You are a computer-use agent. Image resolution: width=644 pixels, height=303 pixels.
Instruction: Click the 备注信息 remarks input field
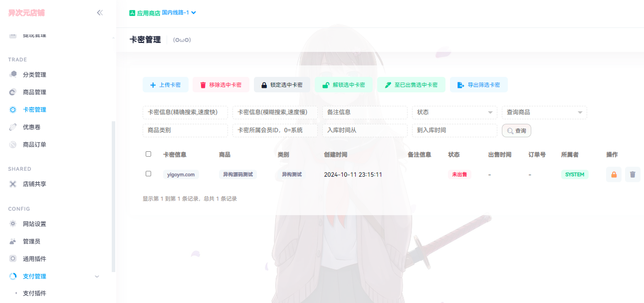[x=365, y=112]
